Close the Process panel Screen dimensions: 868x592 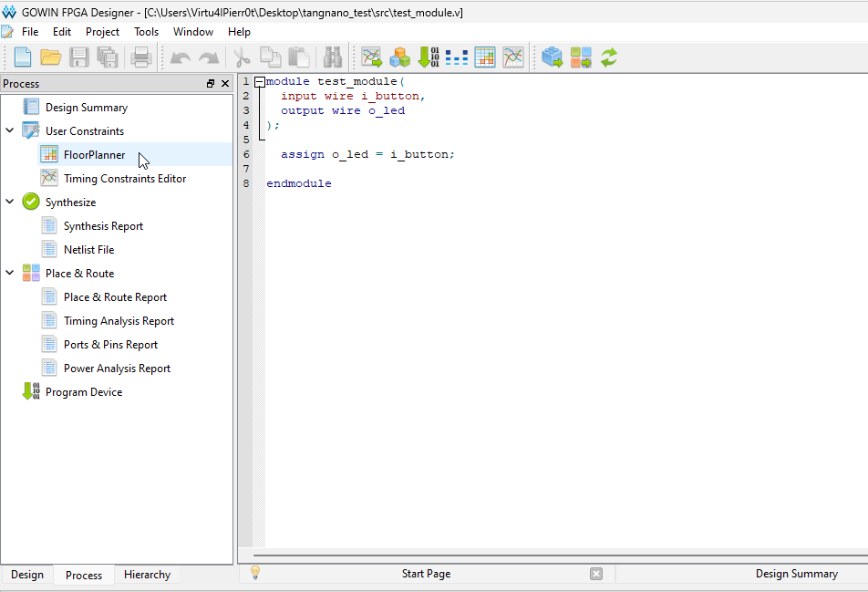tap(224, 84)
